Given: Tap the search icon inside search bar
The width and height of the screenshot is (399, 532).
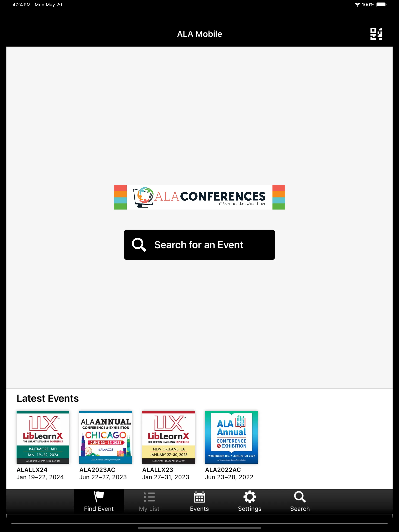Looking at the screenshot, I should (x=138, y=245).
